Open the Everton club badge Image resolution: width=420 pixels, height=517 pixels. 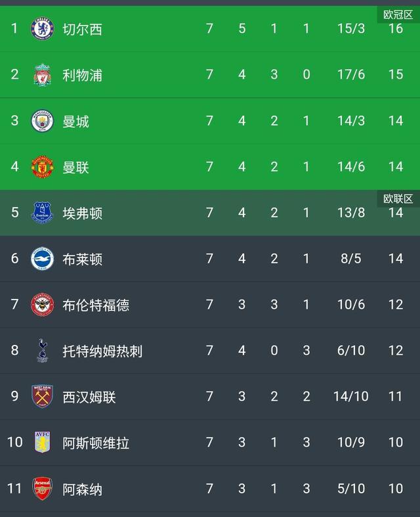pos(42,213)
